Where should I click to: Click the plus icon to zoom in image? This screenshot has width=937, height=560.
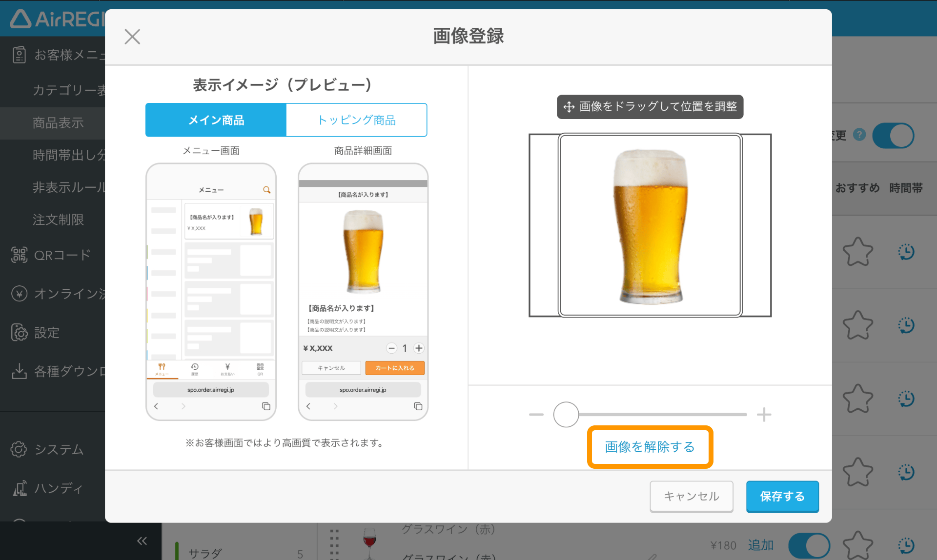764,415
